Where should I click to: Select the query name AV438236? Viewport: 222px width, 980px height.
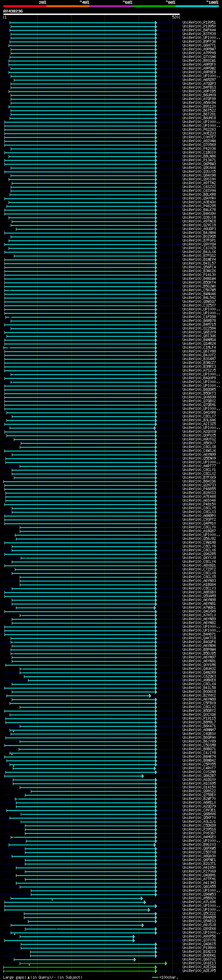[13, 11]
